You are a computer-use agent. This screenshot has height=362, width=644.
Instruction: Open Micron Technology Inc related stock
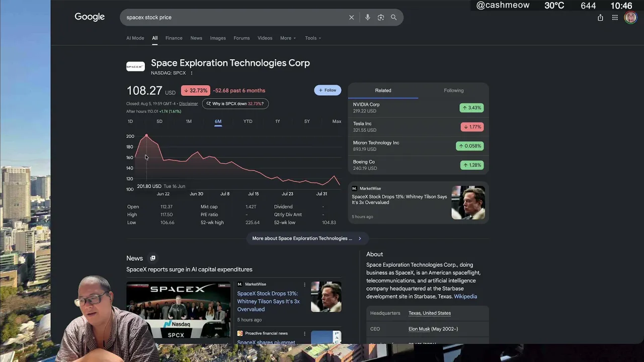418,146
